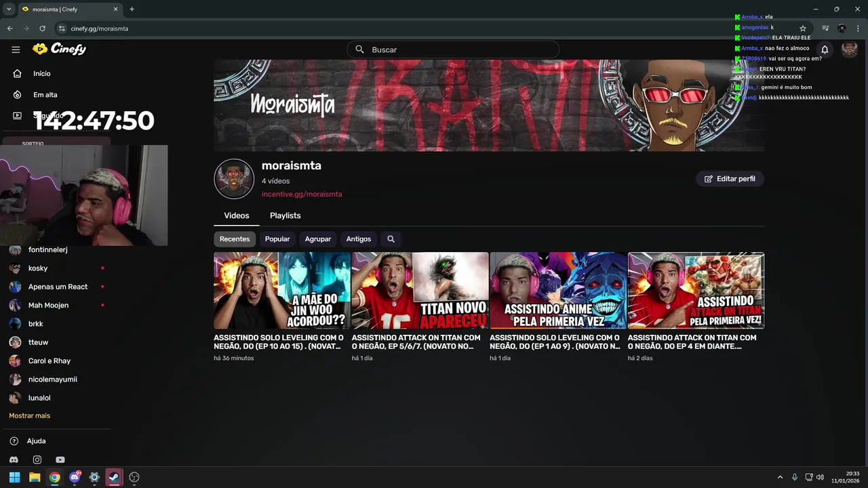Open the Discord social icon in sidebar
This screenshot has height=488, width=868.
click(x=14, y=460)
